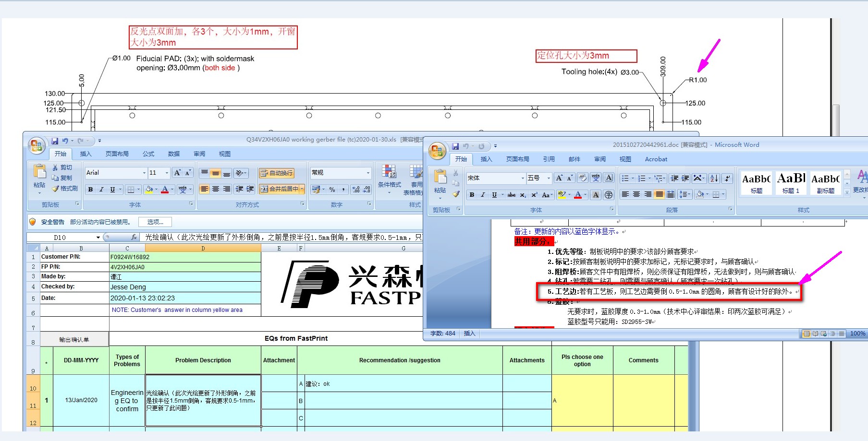Image resolution: width=868 pixels, height=441 pixels.
Task: Undo last action in Excel toolbar
Action: tap(65, 141)
